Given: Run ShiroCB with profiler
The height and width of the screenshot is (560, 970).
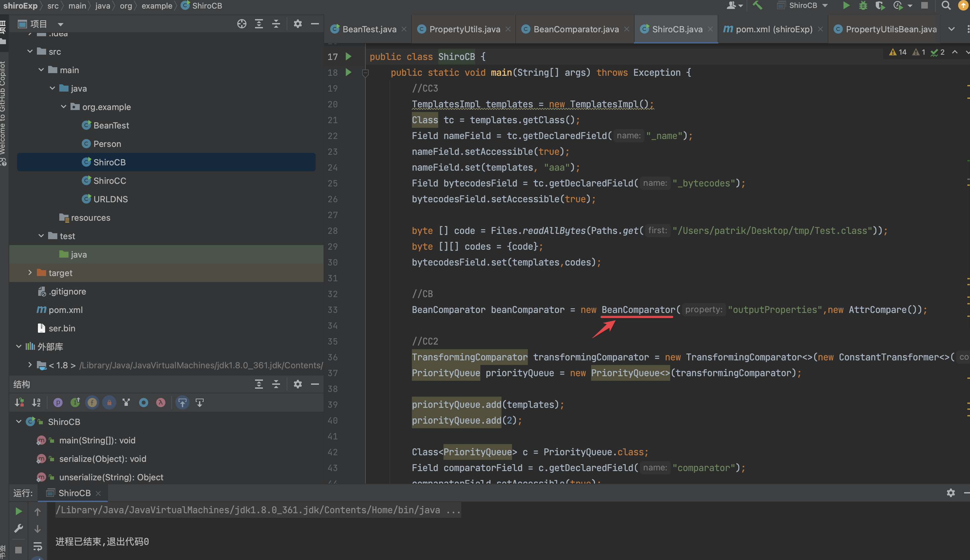Looking at the screenshot, I should [898, 5].
